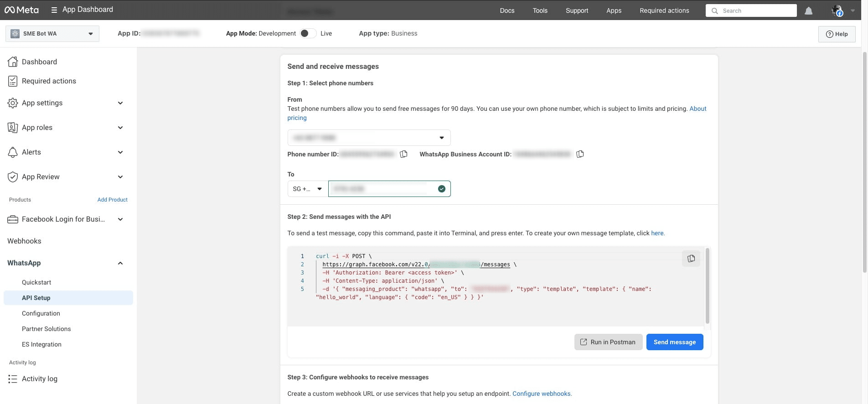Open Tools in top navigation
Screen dimensions: 868x404
pos(540,10)
